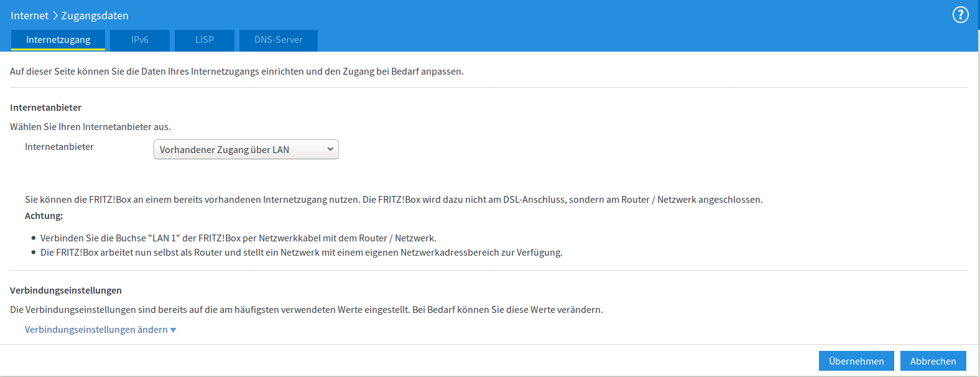
Task: Click the Verbindungseinstellungen section heading
Action: click(x=66, y=291)
